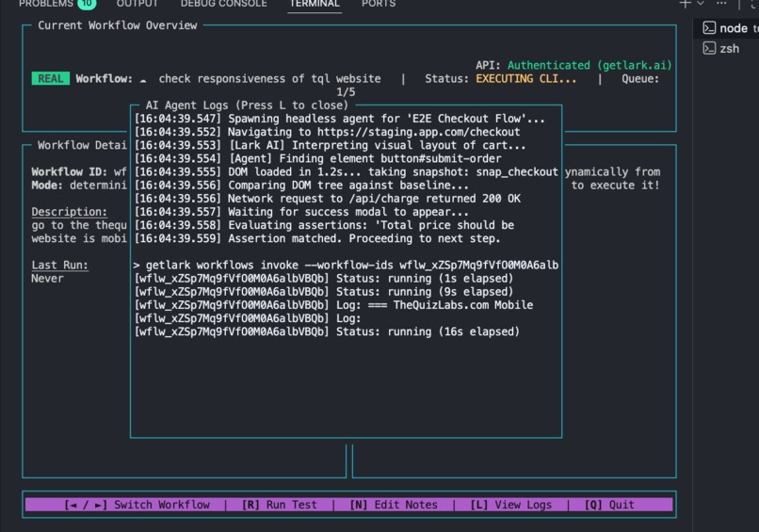This screenshot has height=532, width=759.
Task: Click the 'Navigating to https://staging.app.com/checkout' log line
Action: tap(327, 132)
